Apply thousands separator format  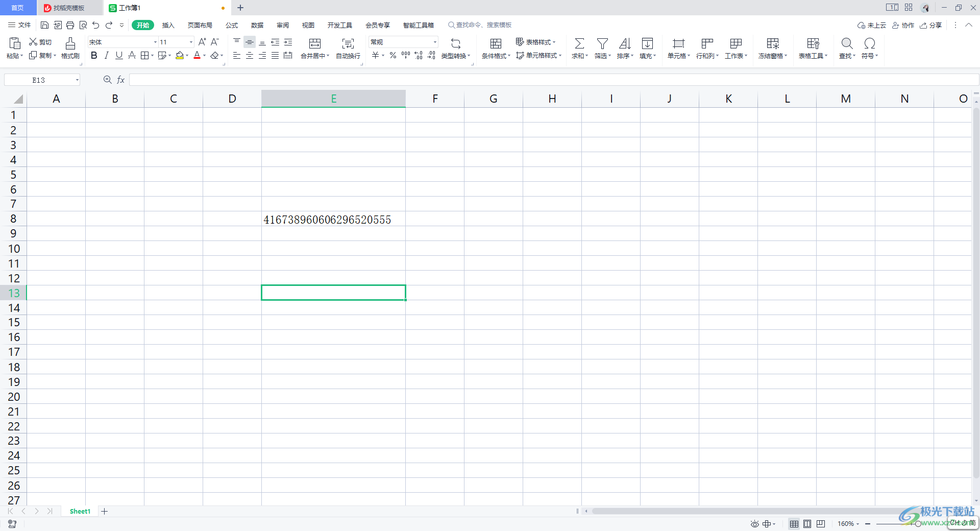(x=406, y=55)
